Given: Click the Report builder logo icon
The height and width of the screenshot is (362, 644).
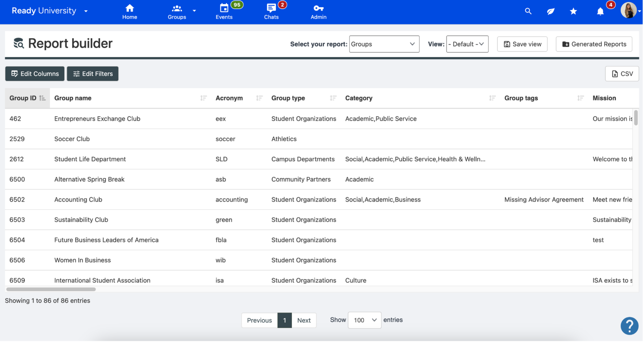Looking at the screenshot, I should pos(19,43).
